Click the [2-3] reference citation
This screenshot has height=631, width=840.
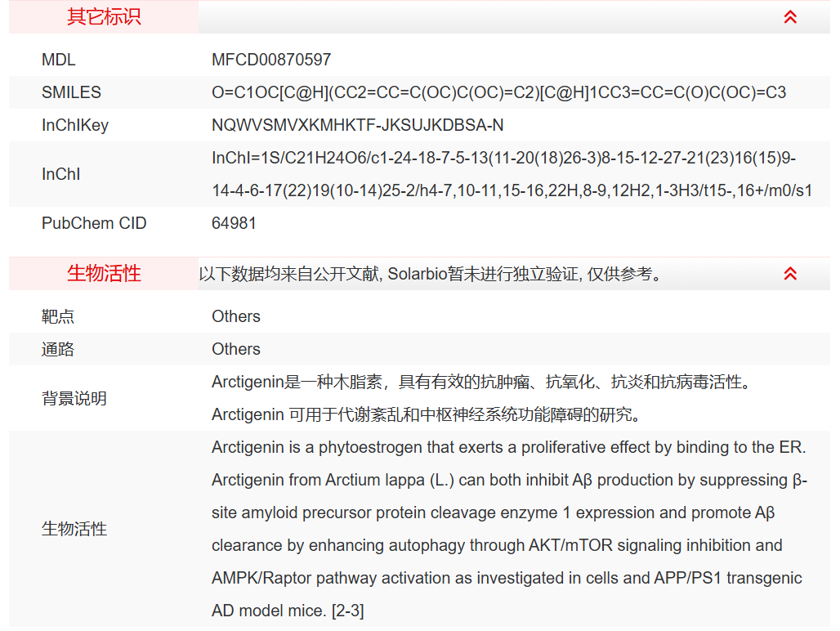tap(347, 611)
